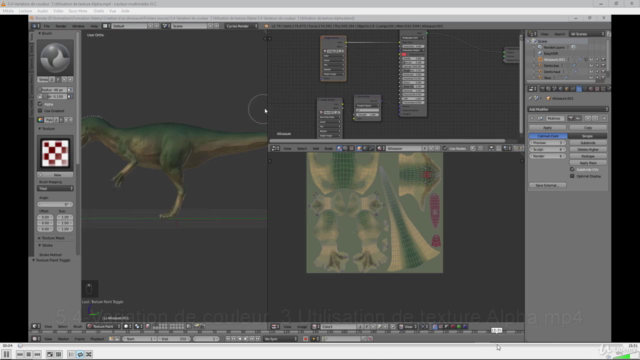Viewport: 640px width, 360px height.
Task: Toggle render camera icon of Allosaure.001
Action: 603,60
